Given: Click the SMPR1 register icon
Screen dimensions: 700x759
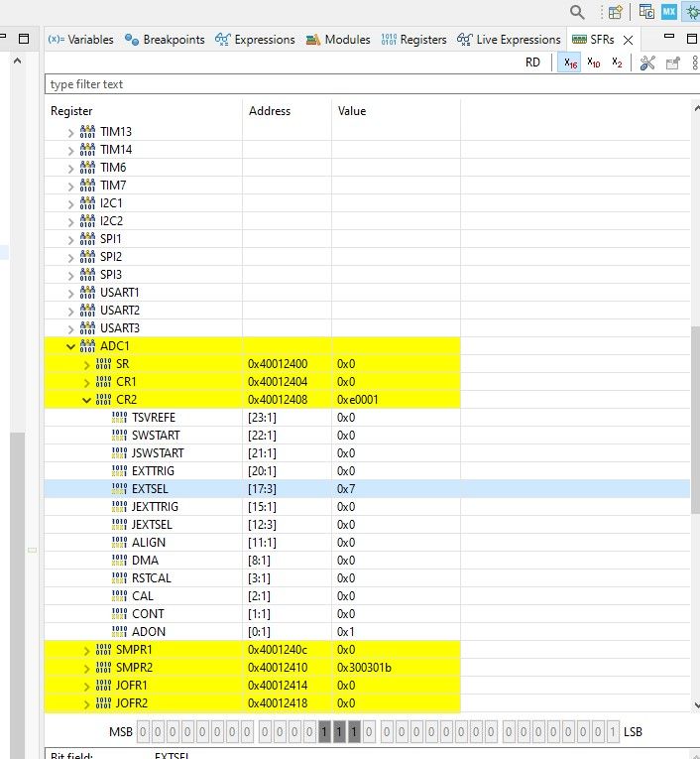Looking at the screenshot, I should 103,649.
